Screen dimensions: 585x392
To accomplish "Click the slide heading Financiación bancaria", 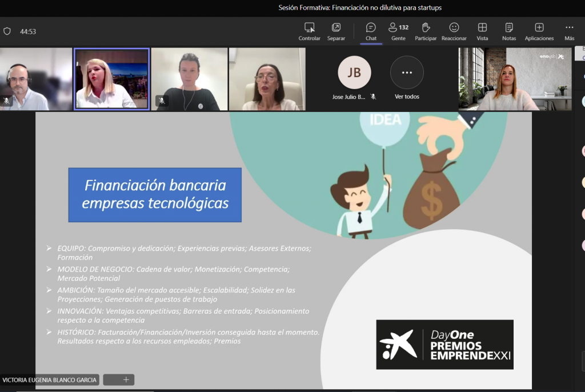I will (x=155, y=194).
